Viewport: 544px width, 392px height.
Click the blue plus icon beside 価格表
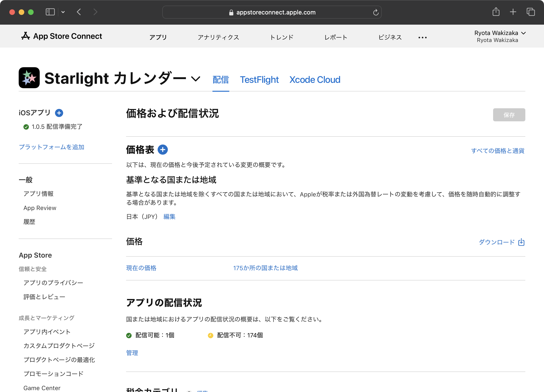(x=163, y=150)
